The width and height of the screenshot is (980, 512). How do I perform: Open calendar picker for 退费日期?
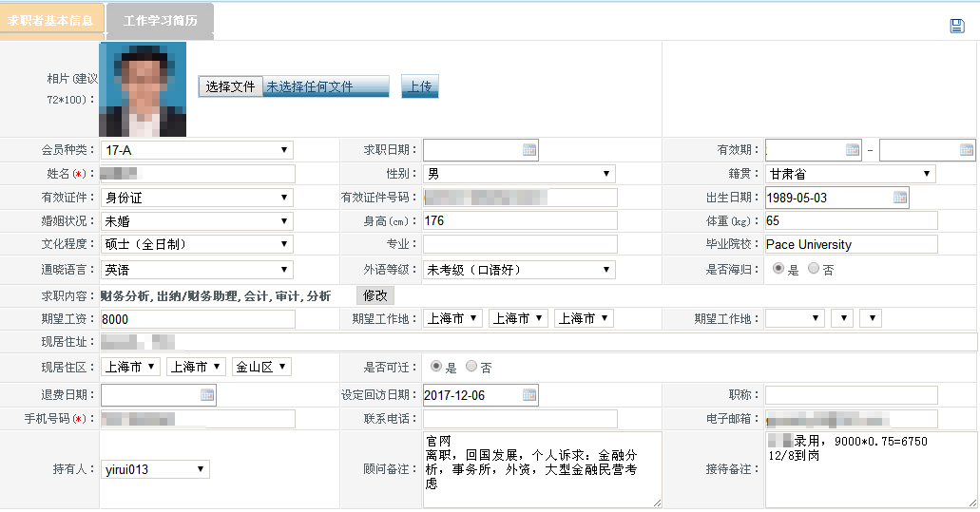(x=207, y=394)
